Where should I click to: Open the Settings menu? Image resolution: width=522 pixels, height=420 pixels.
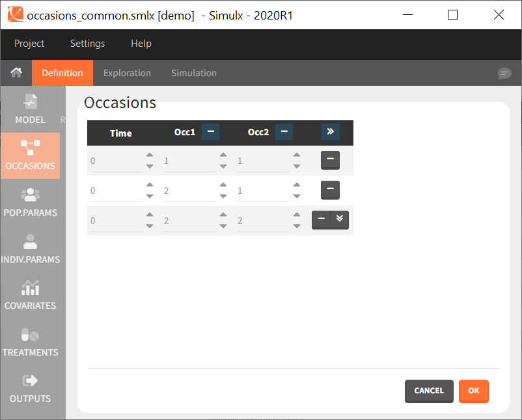(x=87, y=44)
